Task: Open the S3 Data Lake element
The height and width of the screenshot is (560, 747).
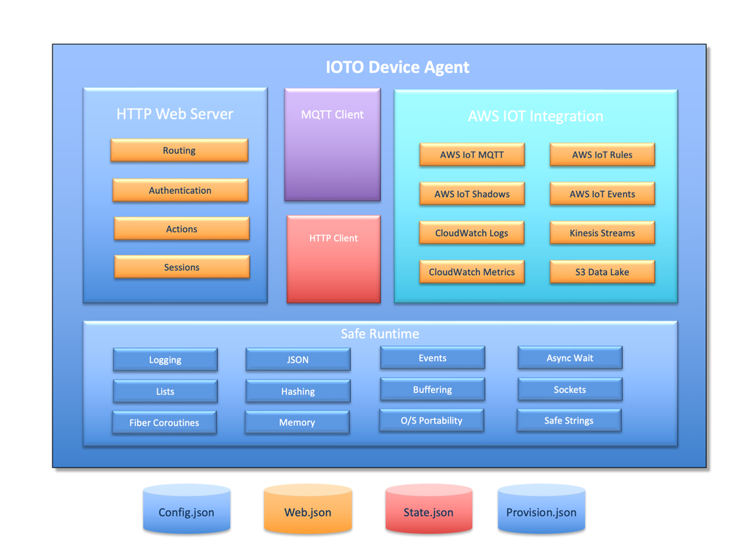Action: [x=602, y=271]
